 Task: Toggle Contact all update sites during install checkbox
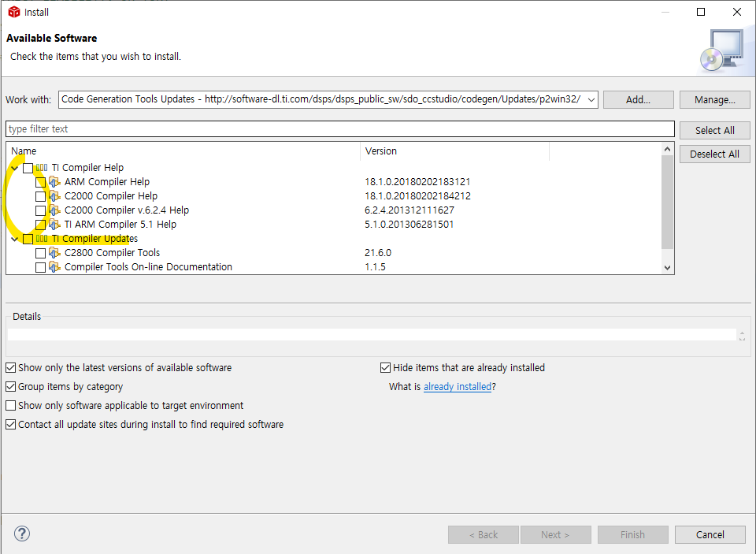pyautogui.click(x=10, y=425)
